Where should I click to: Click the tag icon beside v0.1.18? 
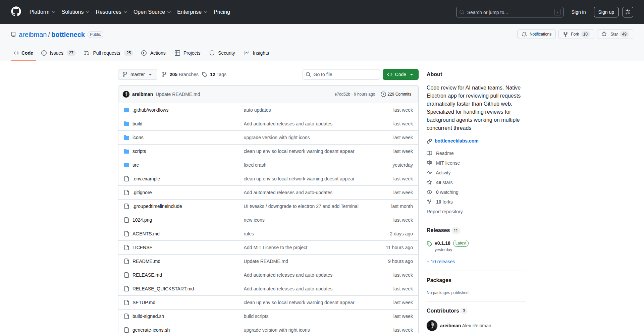tap(429, 244)
